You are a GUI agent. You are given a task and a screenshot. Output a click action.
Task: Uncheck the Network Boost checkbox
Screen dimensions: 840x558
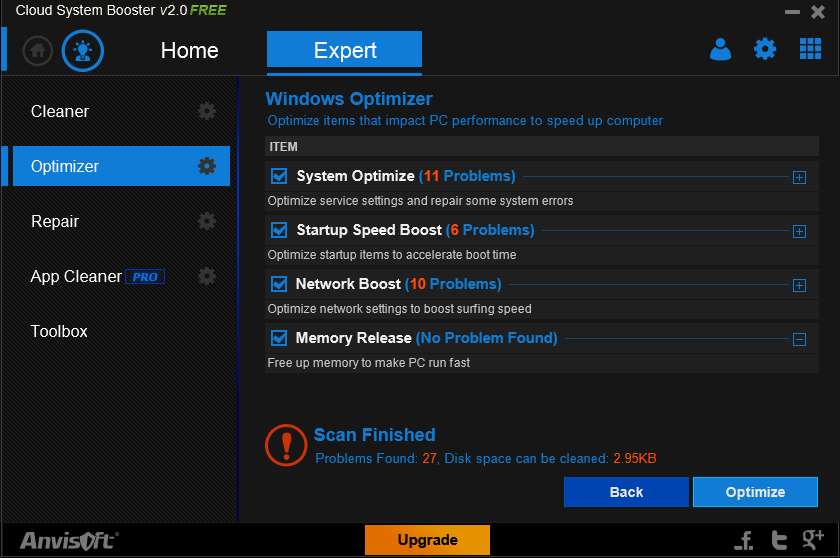(x=279, y=284)
